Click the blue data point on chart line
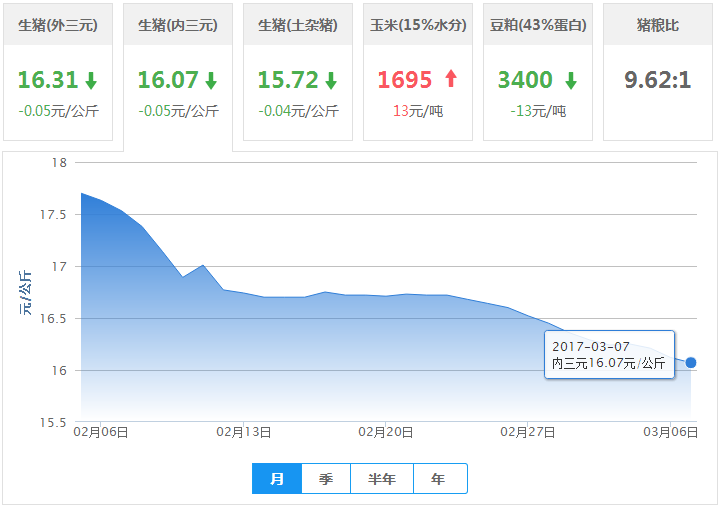The image size is (722, 510). 691,362
